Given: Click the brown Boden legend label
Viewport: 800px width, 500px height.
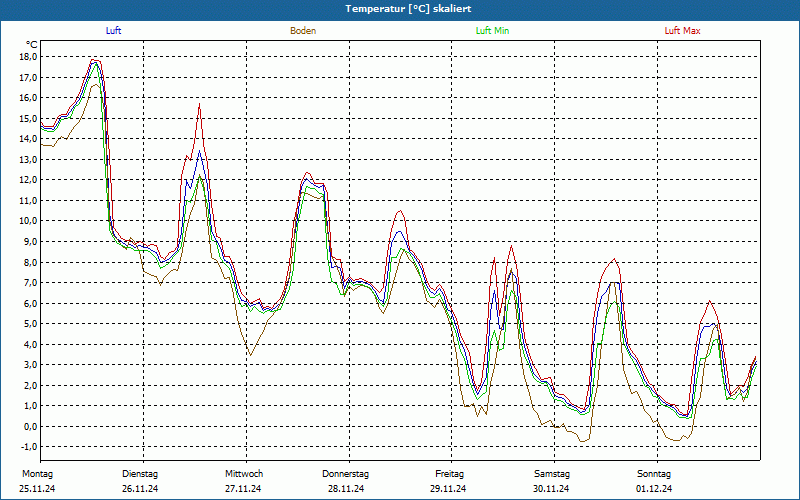Looking at the screenshot, I should click(303, 31).
